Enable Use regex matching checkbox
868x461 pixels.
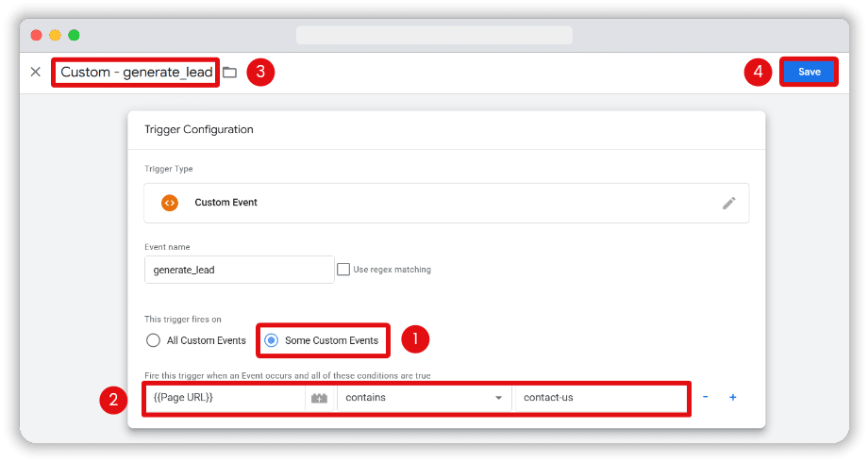(x=343, y=270)
